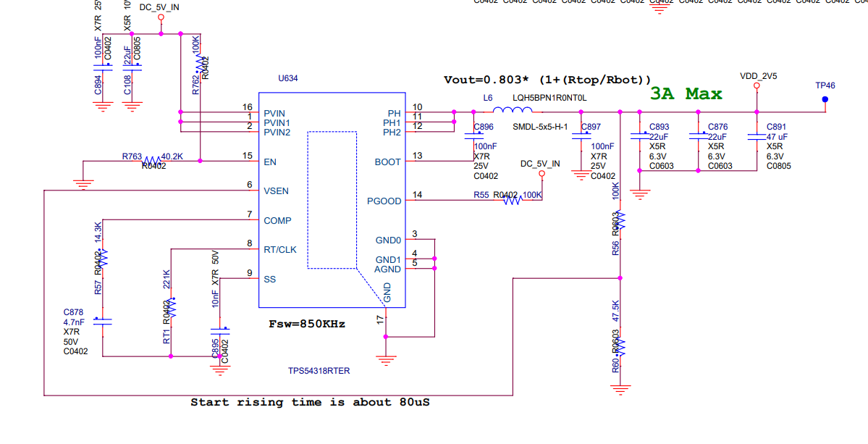Click the C896 capacitor designator
Viewport: 868px width, 444px height.
[x=484, y=127]
